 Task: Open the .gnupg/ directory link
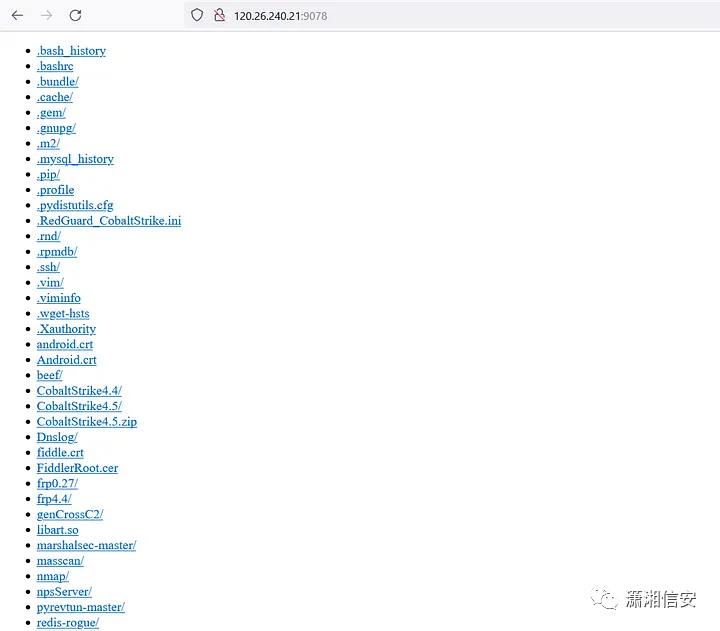point(56,128)
